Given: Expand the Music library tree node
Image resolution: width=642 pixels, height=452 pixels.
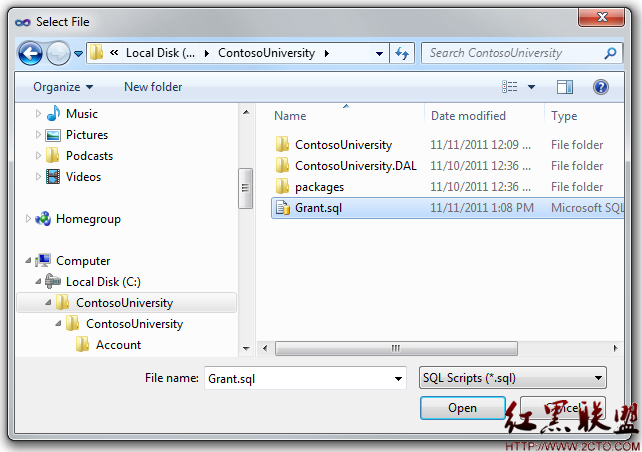Looking at the screenshot, I should tap(39, 114).
